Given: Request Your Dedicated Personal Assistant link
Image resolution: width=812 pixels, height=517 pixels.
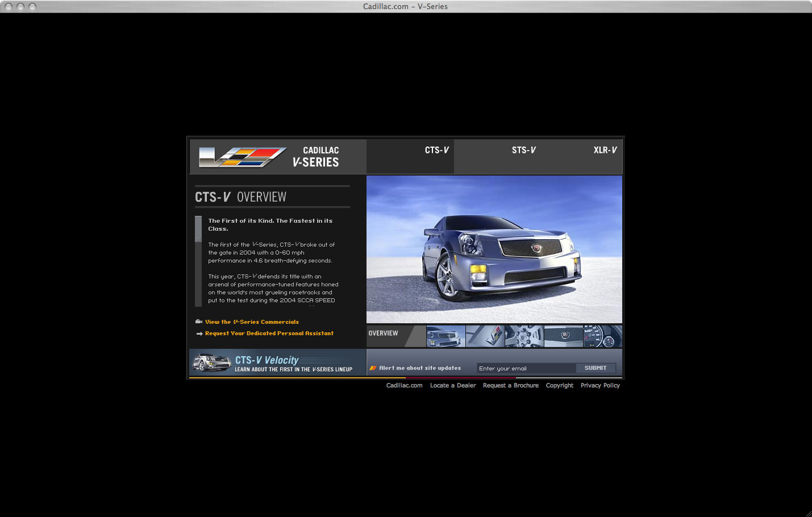Looking at the screenshot, I should tap(269, 333).
